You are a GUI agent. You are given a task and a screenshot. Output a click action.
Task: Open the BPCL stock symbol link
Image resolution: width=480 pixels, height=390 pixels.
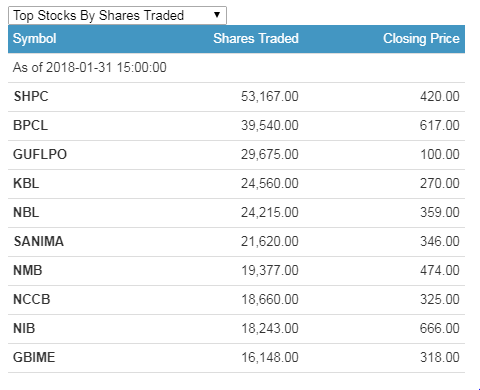30,126
